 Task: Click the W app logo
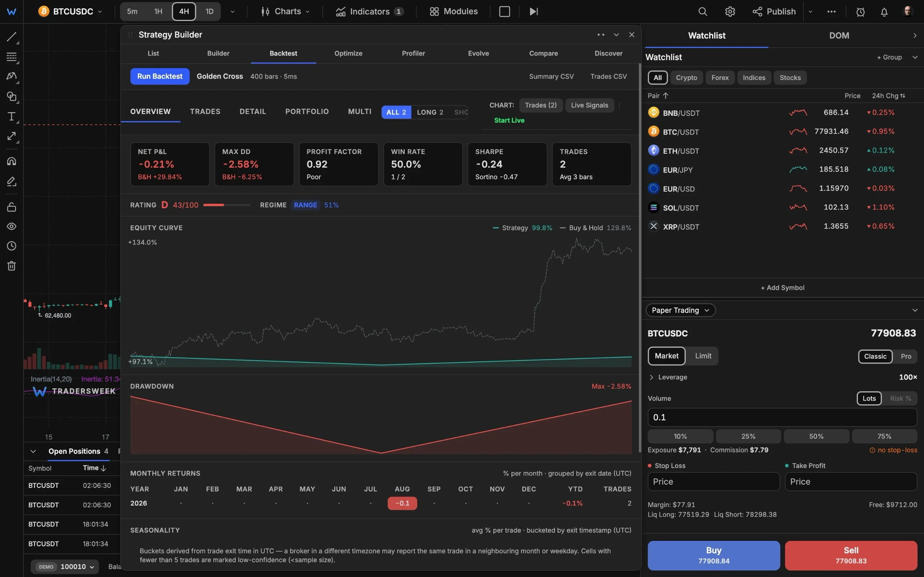12,12
